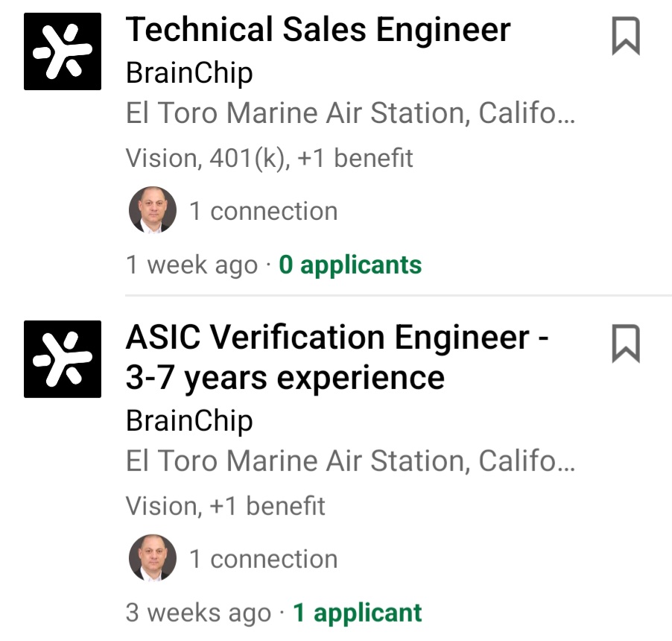672x641 pixels.
Task: Click "Vision, 401(k), +1 benefit" text
Action: point(269,158)
